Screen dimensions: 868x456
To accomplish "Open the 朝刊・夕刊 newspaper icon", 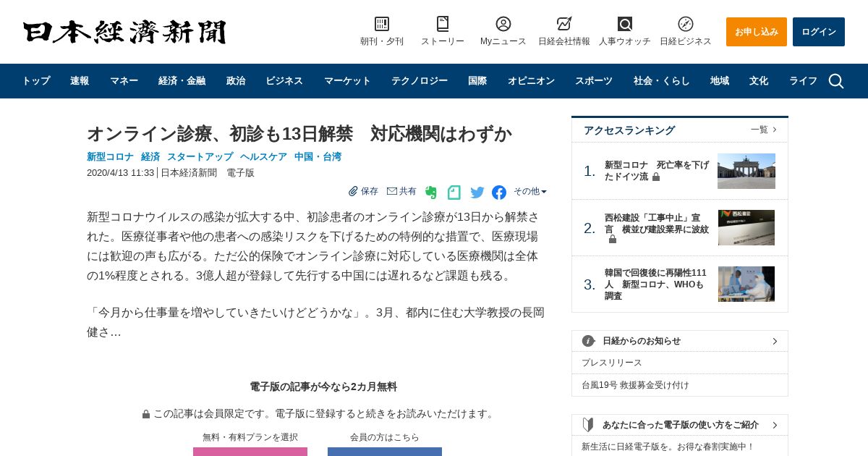I will click(382, 24).
